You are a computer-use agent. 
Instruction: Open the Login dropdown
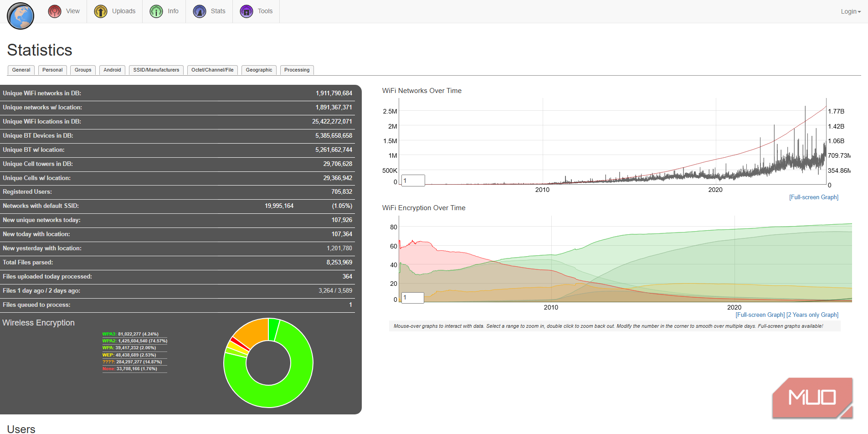851,11
